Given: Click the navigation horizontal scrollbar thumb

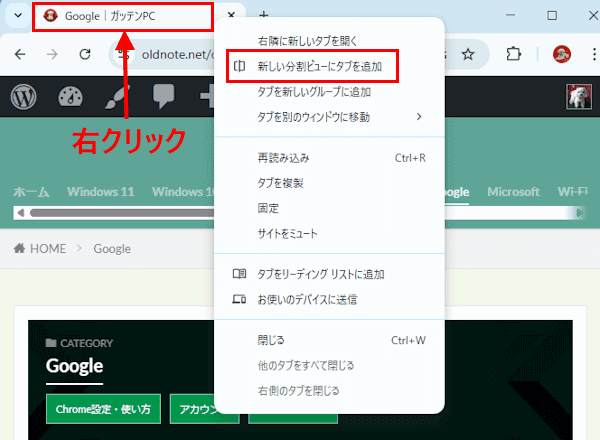Looking at the screenshot, I should coord(122,213).
